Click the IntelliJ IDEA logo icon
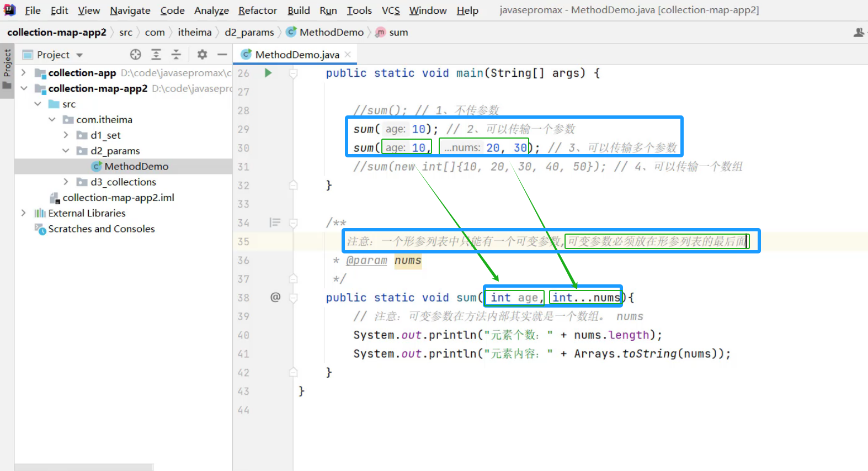868x471 pixels. 9,10
